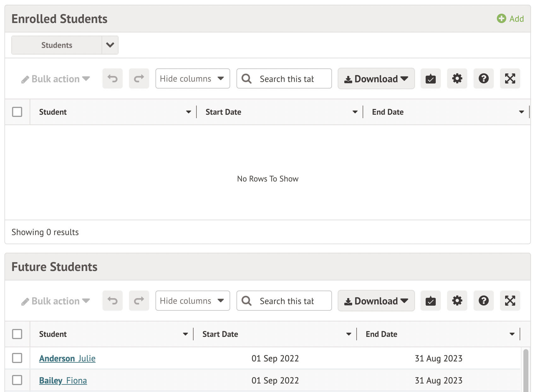This screenshot has height=392, width=536.
Task: Open settings gear in Enrolled Students toolbar
Action: pos(457,78)
